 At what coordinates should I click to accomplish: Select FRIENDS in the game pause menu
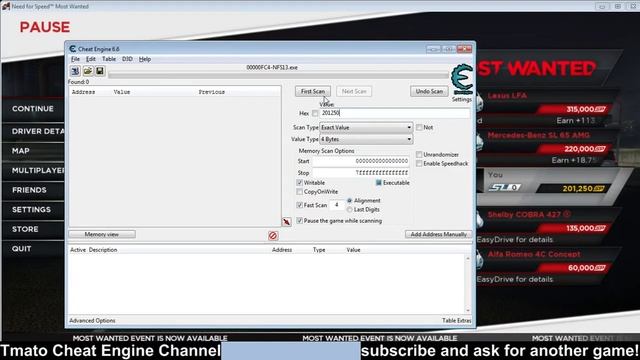[29, 190]
